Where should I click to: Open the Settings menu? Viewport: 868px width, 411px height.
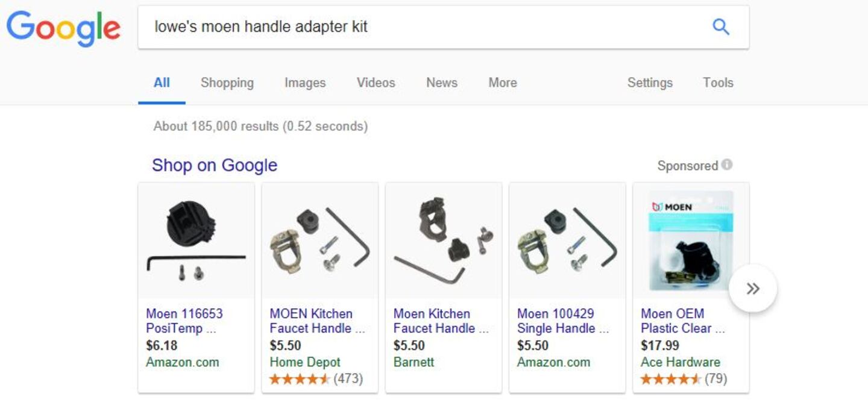(650, 83)
